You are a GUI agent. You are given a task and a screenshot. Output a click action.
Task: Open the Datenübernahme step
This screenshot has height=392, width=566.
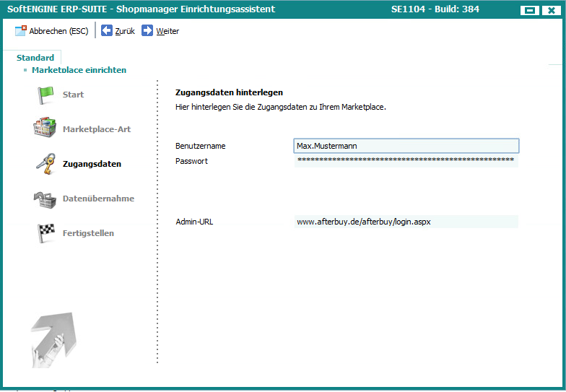[x=98, y=199]
